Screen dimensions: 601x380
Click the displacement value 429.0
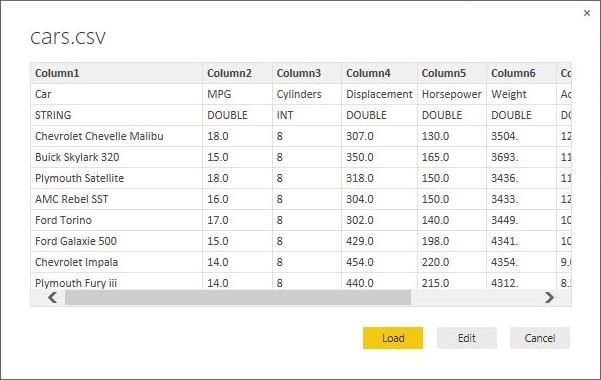click(379, 241)
